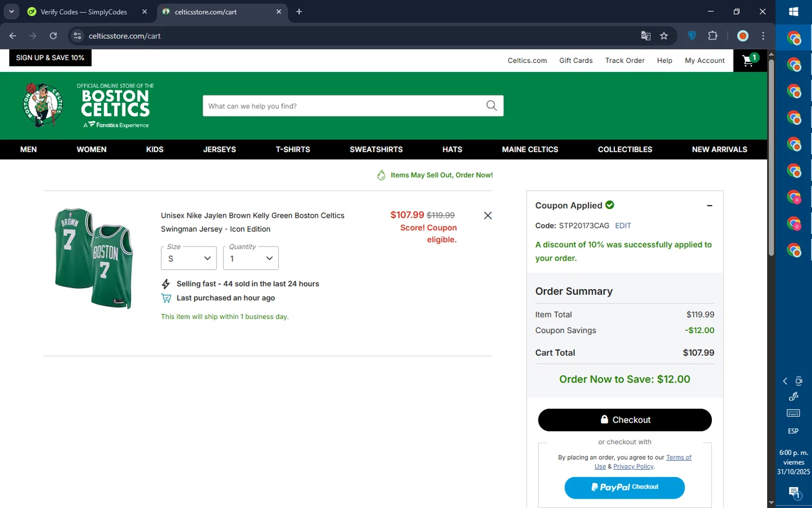Image resolution: width=812 pixels, height=508 pixels.
Task: Open the Quantity dropdown
Action: pyautogui.click(x=251, y=258)
